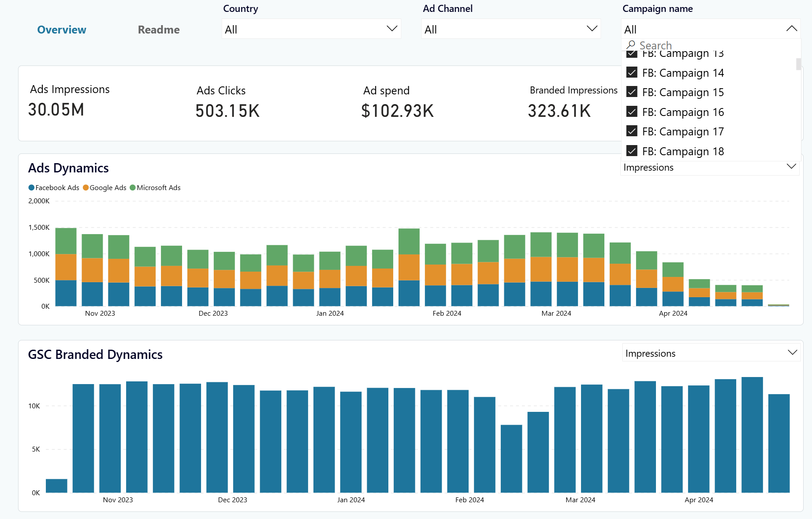
Task: Expand the Ad Channel dropdown chevron
Action: pos(592,29)
